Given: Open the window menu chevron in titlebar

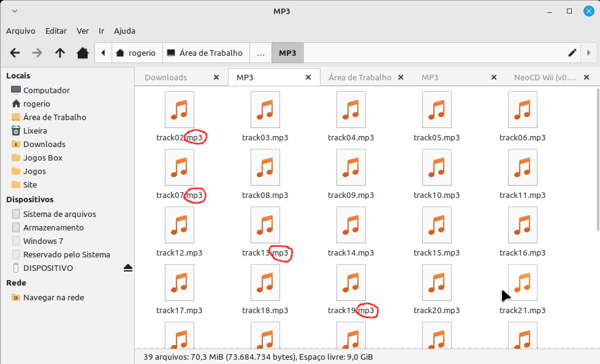Looking at the screenshot, I should (x=15, y=11).
